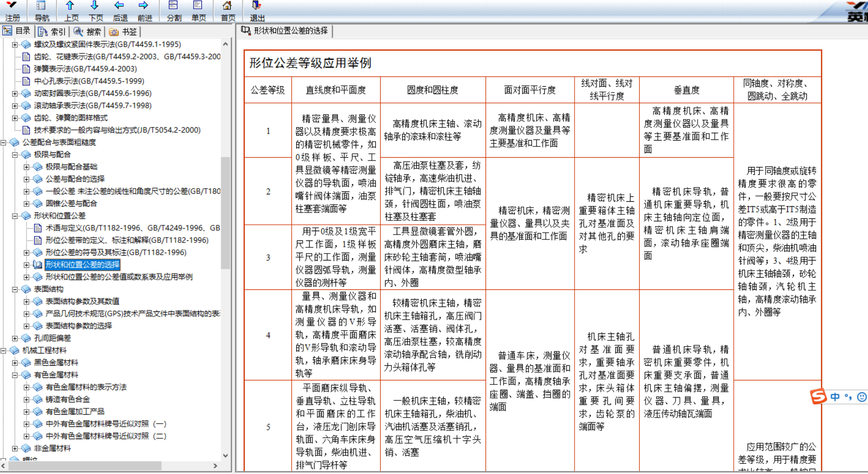
Task: Open 齿轮、花键表示法 document
Action: tap(127, 57)
